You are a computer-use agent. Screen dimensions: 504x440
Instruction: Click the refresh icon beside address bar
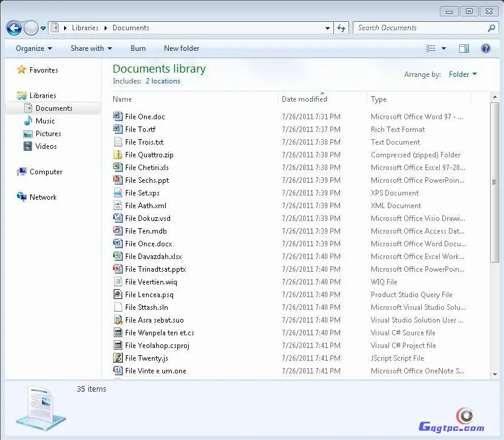[x=341, y=28]
